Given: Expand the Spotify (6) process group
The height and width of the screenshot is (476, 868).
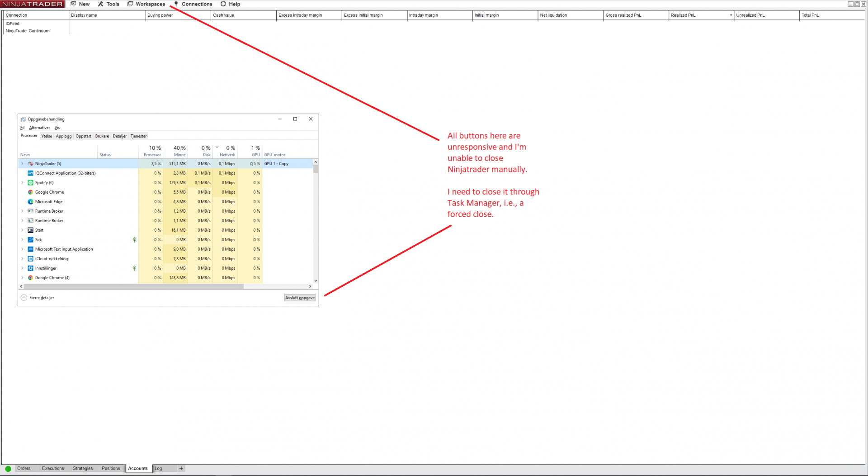Looking at the screenshot, I should tap(22, 183).
